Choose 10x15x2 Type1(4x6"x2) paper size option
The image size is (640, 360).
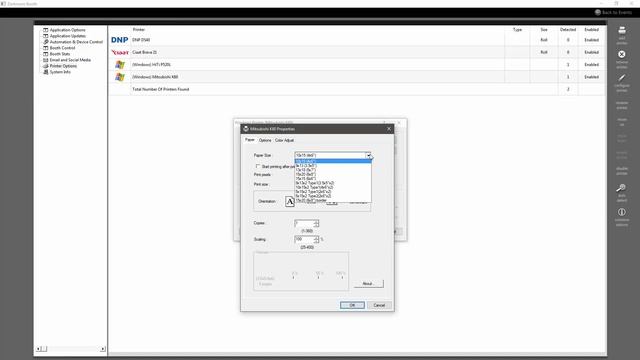(x=333, y=187)
